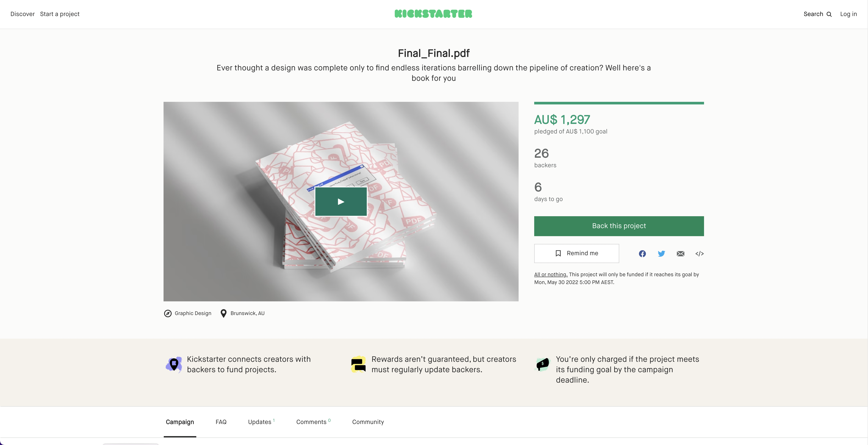
Task: Click the location pin icon near Brunswick
Action: tap(223, 313)
